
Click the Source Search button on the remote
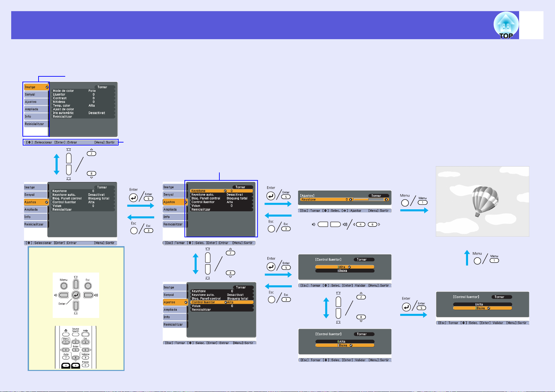(x=76, y=334)
